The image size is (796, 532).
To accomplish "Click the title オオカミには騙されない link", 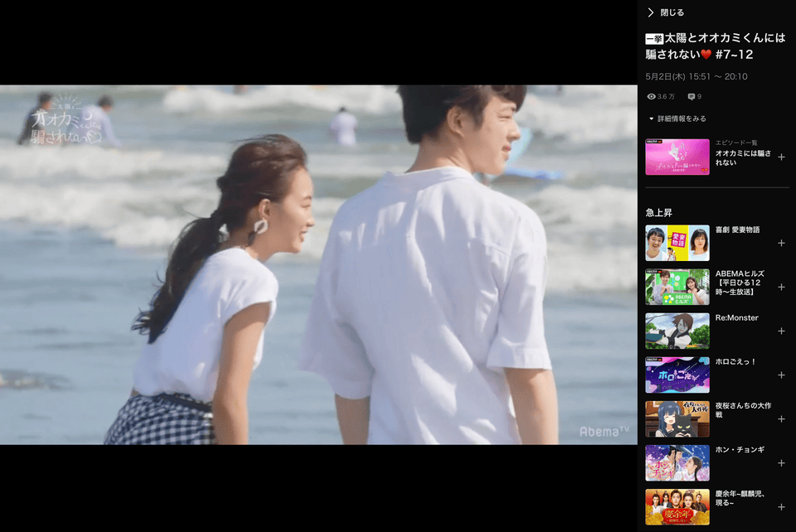I will tap(743, 157).
